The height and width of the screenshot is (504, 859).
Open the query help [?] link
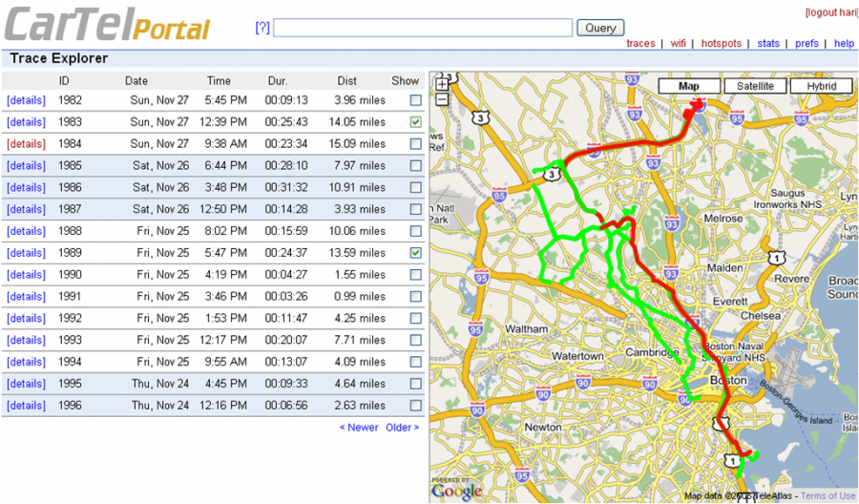coord(262,28)
